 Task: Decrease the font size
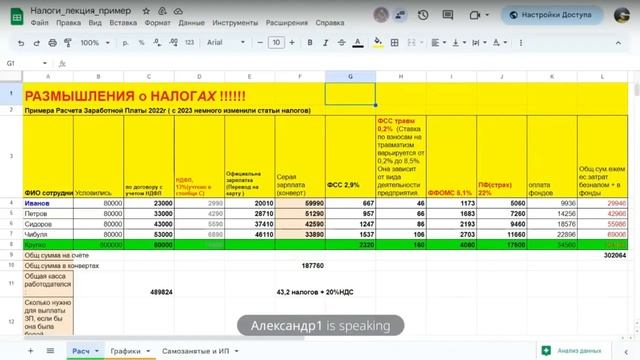260,43
